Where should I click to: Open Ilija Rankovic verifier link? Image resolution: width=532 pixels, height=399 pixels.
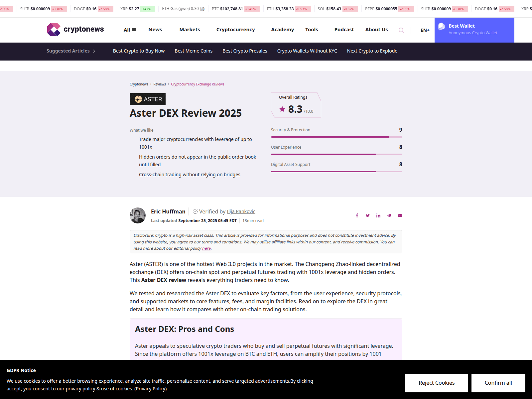pyautogui.click(x=241, y=211)
